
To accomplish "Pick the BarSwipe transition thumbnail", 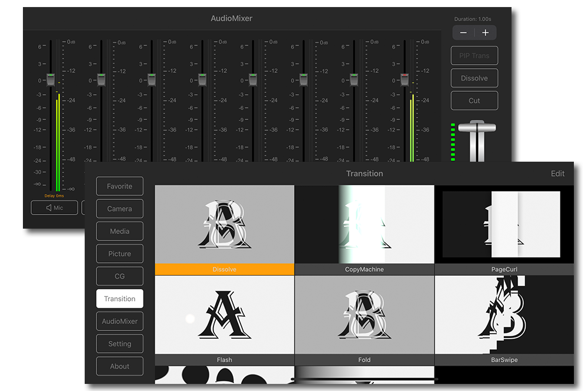I will pos(504,315).
